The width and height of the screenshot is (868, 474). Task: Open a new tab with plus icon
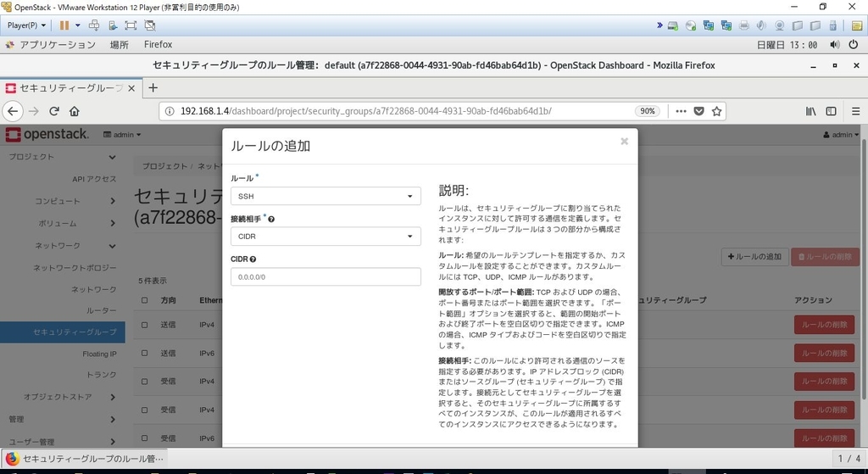[x=153, y=87]
